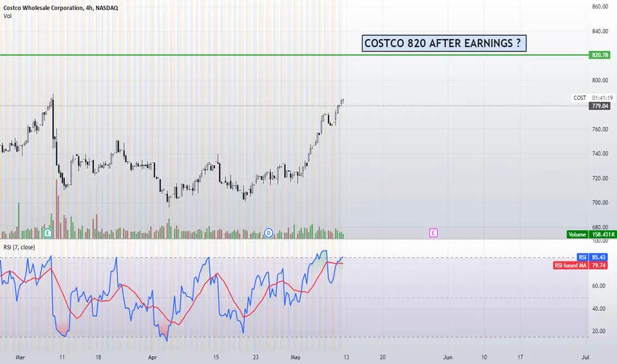This screenshot has width=617, height=364.
Task: Click the blue RSI 85.43 value label
Action: point(593,257)
